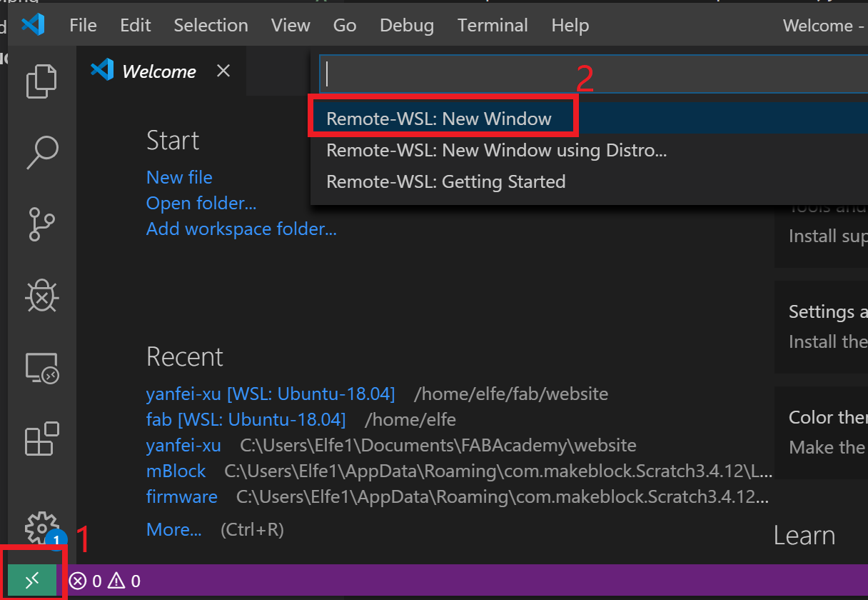Open the Selection menu
The image size is (868, 600).
tap(211, 26)
